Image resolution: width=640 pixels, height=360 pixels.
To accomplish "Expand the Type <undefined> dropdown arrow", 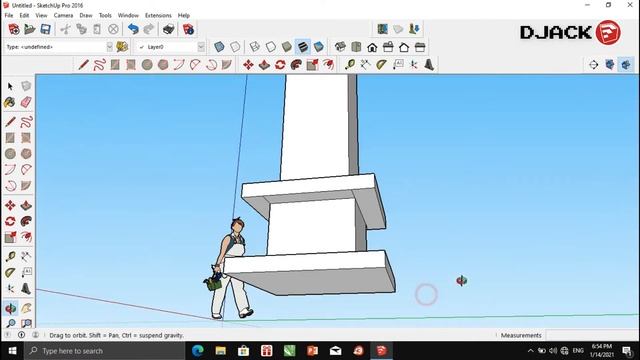I will (x=109, y=47).
